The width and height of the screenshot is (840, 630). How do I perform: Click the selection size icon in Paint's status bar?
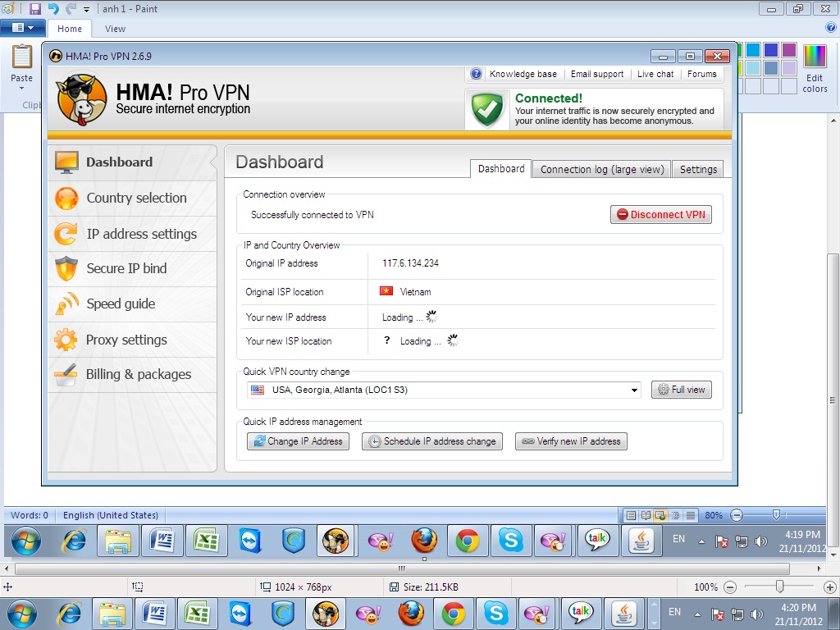[138, 587]
